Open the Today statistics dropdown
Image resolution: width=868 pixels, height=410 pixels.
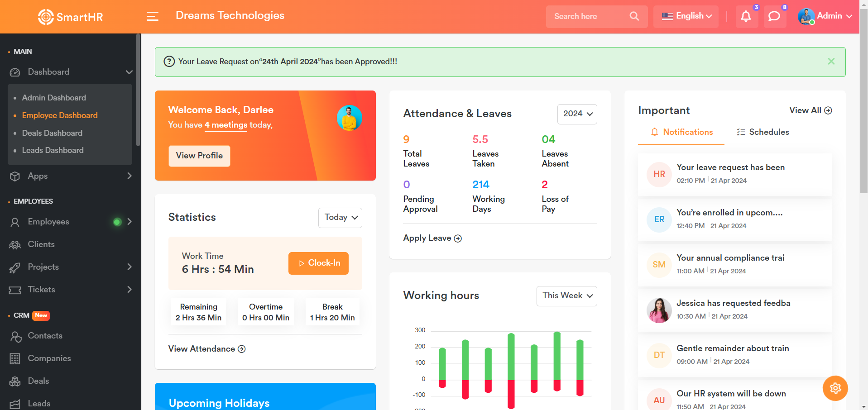[340, 218]
